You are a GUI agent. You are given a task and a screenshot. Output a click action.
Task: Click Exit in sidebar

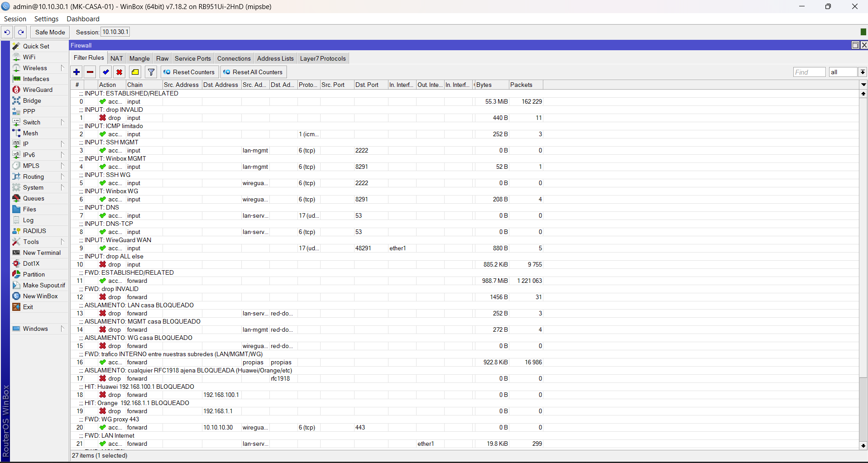point(28,307)
